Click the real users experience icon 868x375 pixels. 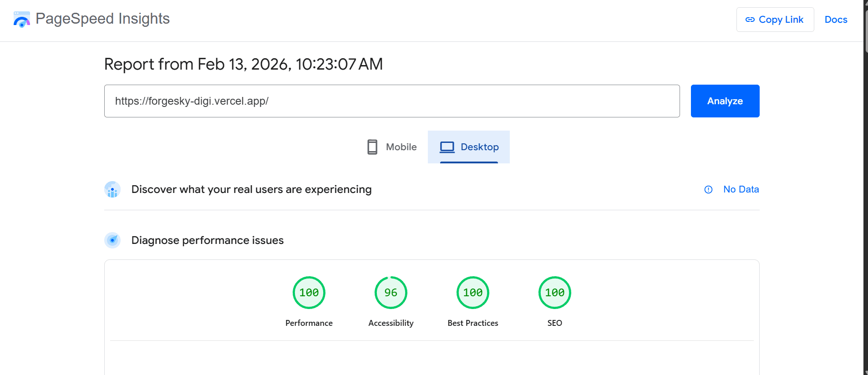click(x=112, y=189)
